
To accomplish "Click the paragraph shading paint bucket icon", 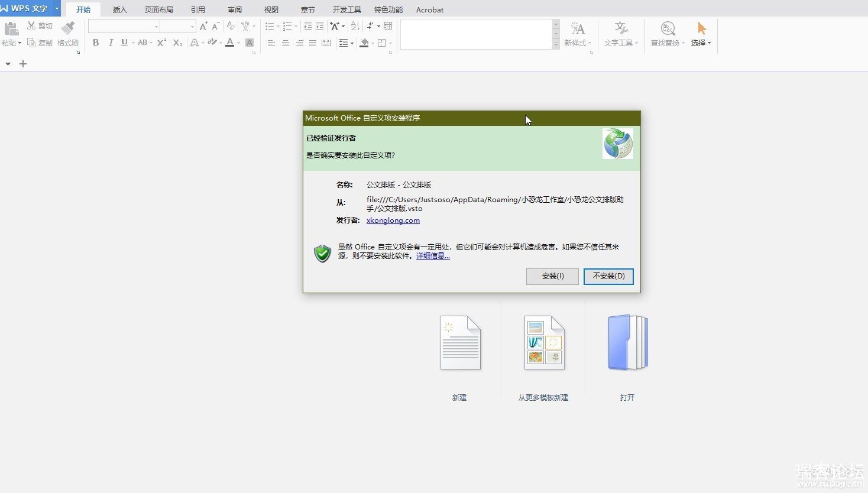I will (364, 43).
